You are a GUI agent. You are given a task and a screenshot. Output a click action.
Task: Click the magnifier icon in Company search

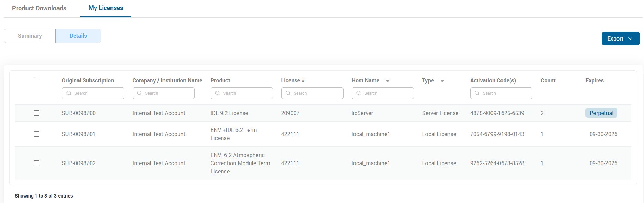click(139, 93)
